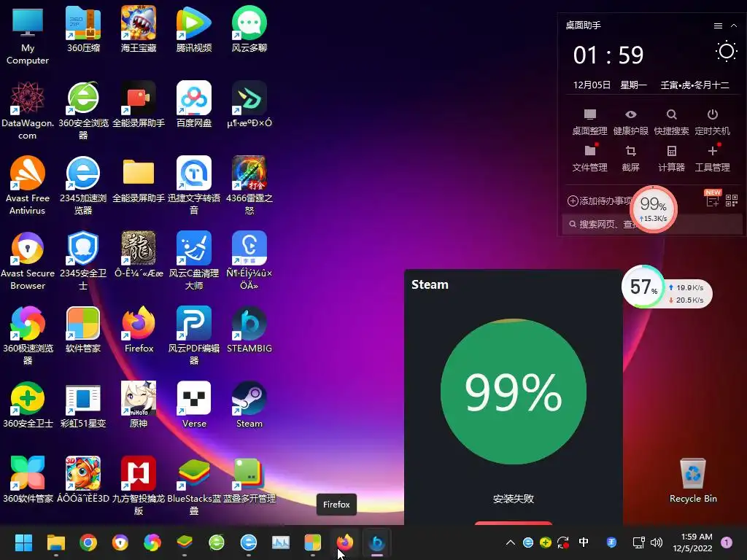Open the 360安全浏览器 shortcut
The width and height of the screenshot is (747, 560).
[x=83, y=111]
